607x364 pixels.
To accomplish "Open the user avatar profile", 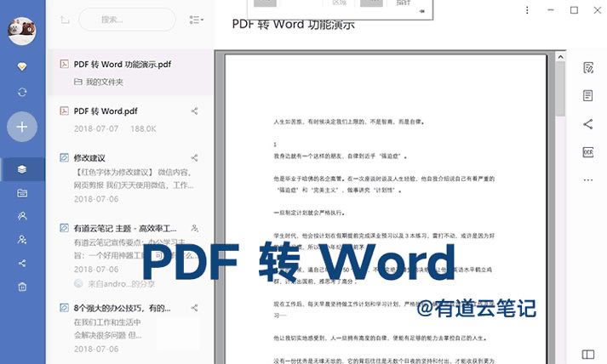I will [22, 31].
